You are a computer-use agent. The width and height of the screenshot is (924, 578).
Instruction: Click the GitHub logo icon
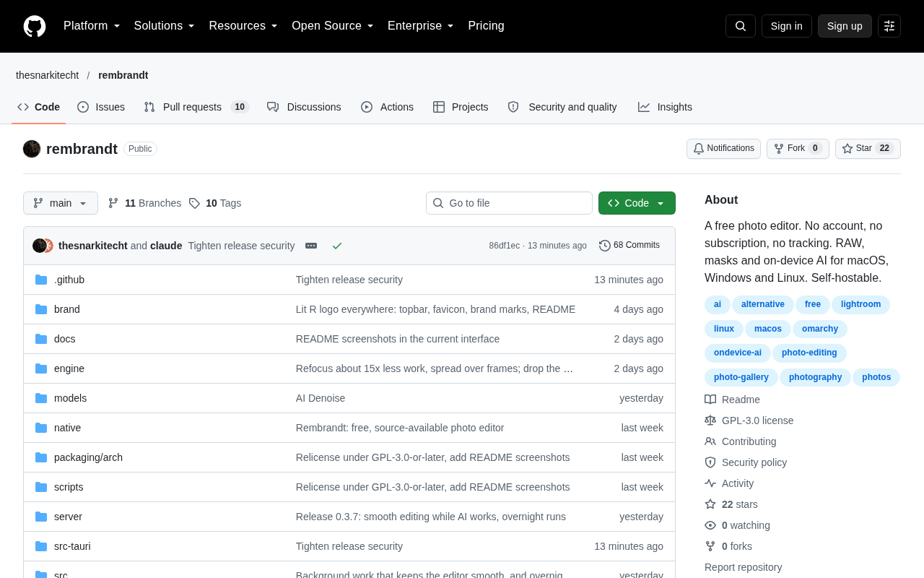coord(35,26)
